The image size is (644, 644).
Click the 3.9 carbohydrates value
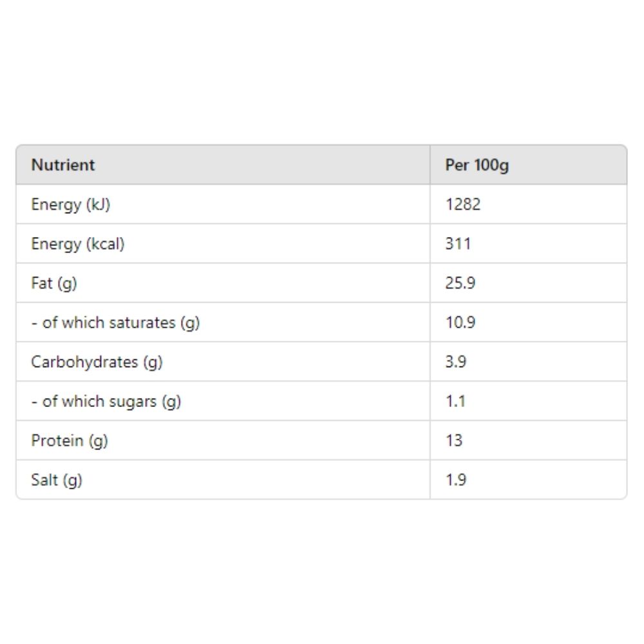point(456,362)
